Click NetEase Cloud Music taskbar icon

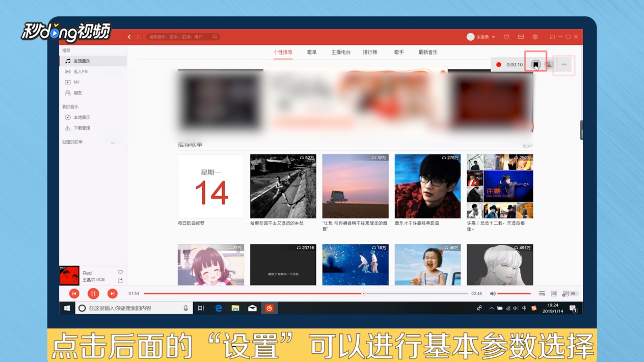pos(269,308)
